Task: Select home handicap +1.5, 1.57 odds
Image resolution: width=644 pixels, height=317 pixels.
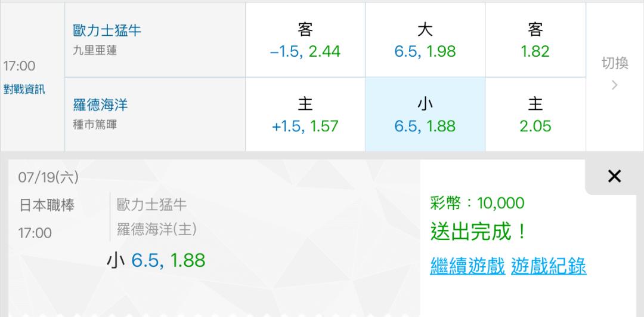Action: [x=305, y=114]
